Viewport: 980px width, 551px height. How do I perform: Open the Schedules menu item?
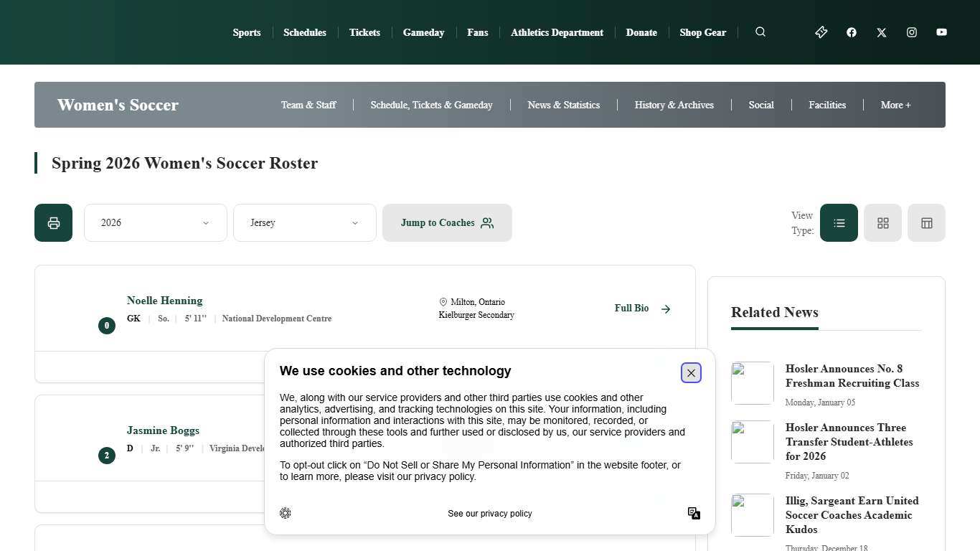coord(304,32)
